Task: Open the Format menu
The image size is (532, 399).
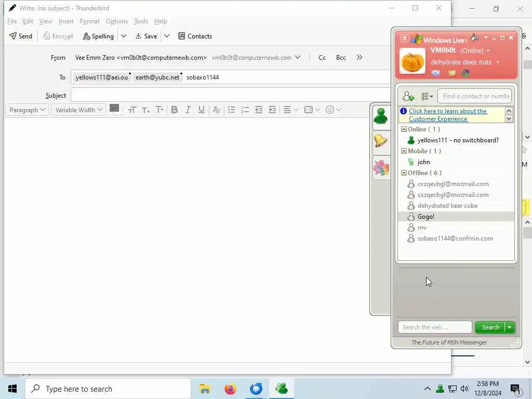Action: 89,21
